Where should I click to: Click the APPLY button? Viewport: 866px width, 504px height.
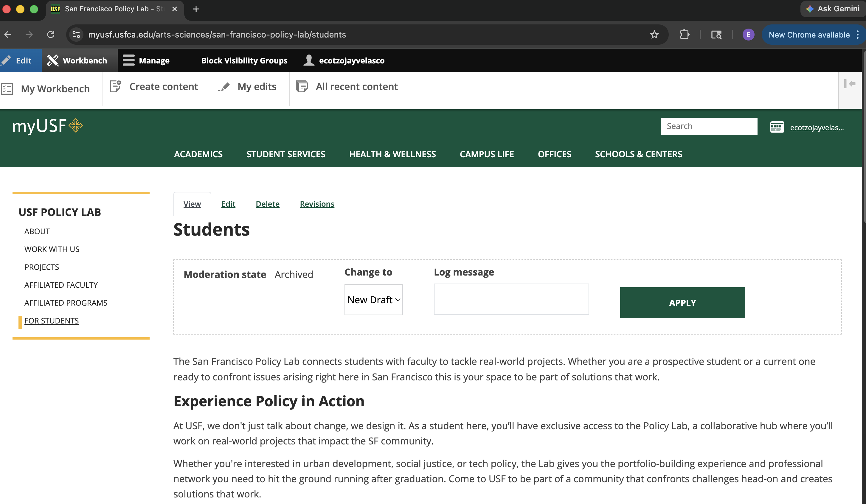click(682, 302)
